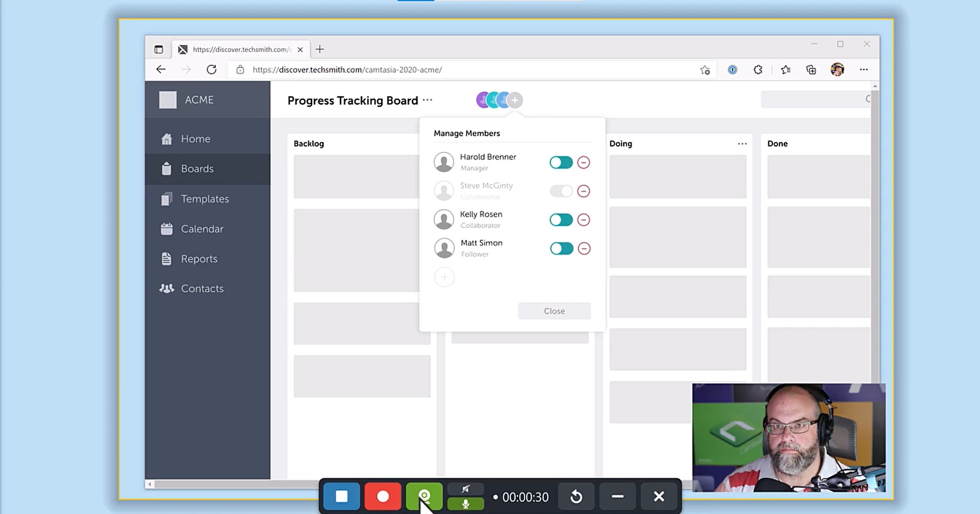Click the name Steve McGinty
Image resolution: width=980 pixels, height=514 pixels.
[x=486, y=186]
